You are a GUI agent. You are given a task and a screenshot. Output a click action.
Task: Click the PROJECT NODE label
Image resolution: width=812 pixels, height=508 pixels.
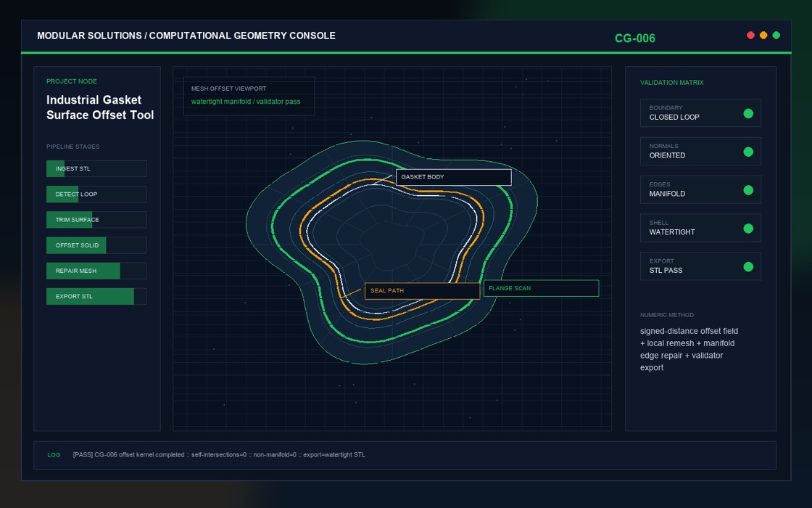(72, 81)
